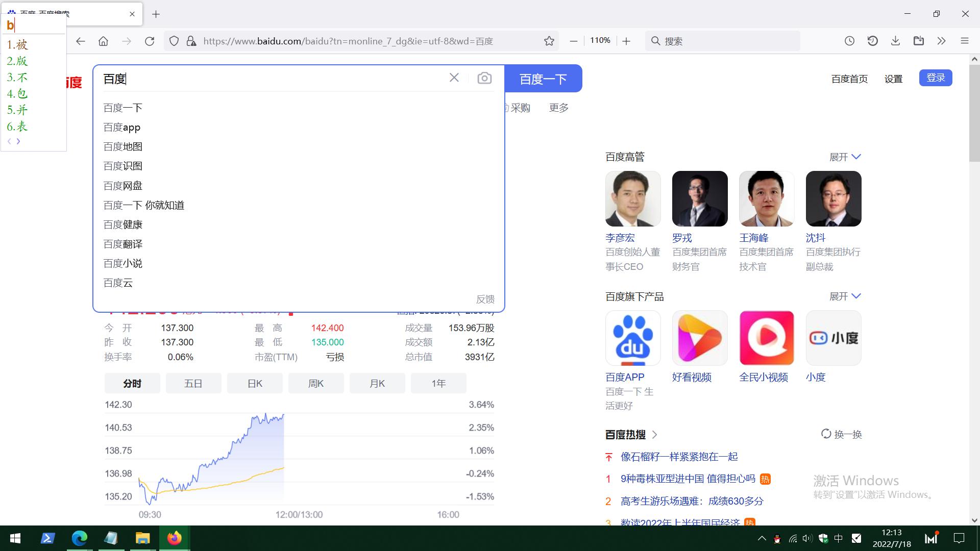The width and height of the screenshot is (980, 551).
Task: Select suggestion 百度小说
Action: [x=123, y=264]
